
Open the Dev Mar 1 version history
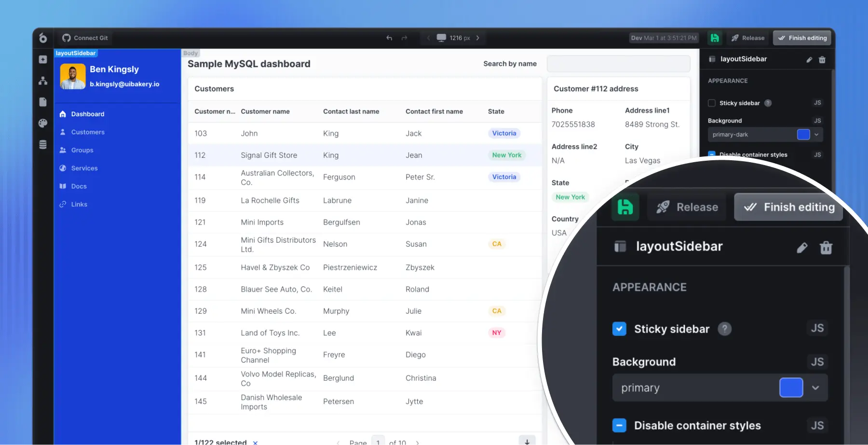[x=664, y=38]
